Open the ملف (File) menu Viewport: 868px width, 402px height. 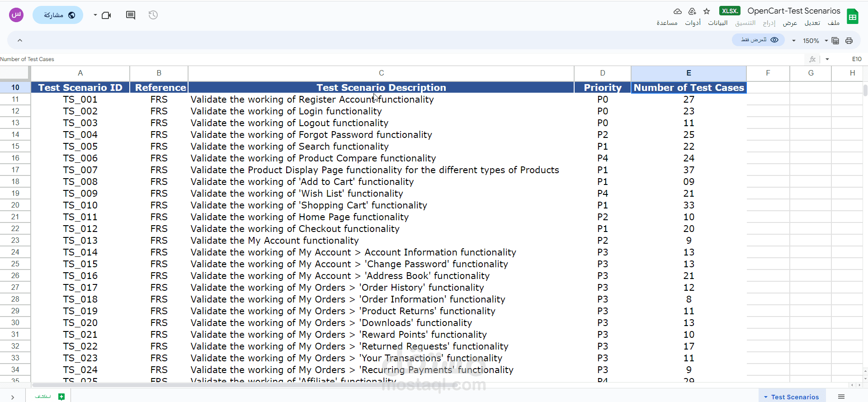coord(834,23)
